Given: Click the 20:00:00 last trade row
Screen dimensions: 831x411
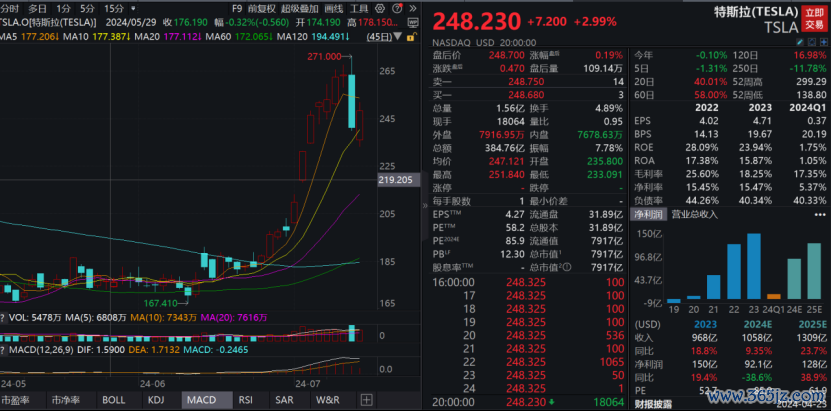Looking at the screenshot, I should coord(528,403).
